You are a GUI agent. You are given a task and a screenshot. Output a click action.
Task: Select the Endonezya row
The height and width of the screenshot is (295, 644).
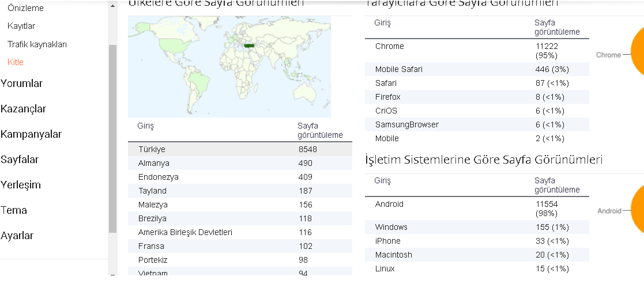coord(240,177)
